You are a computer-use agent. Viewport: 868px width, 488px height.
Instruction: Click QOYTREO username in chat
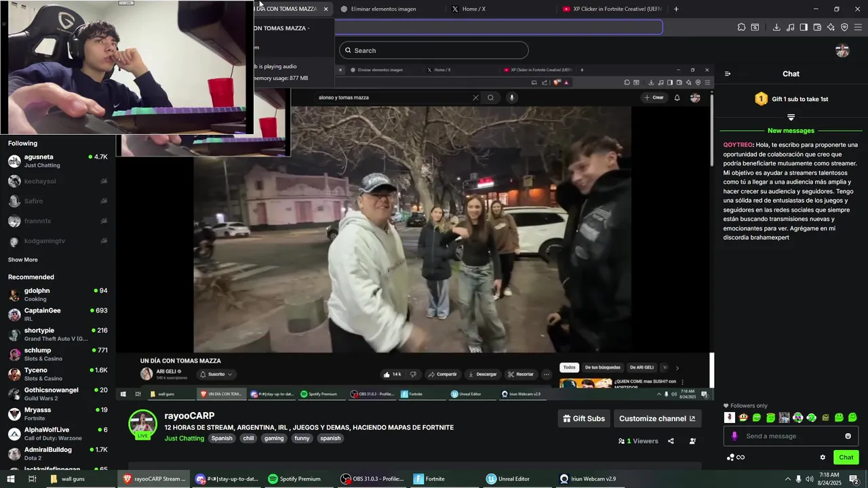738,145
